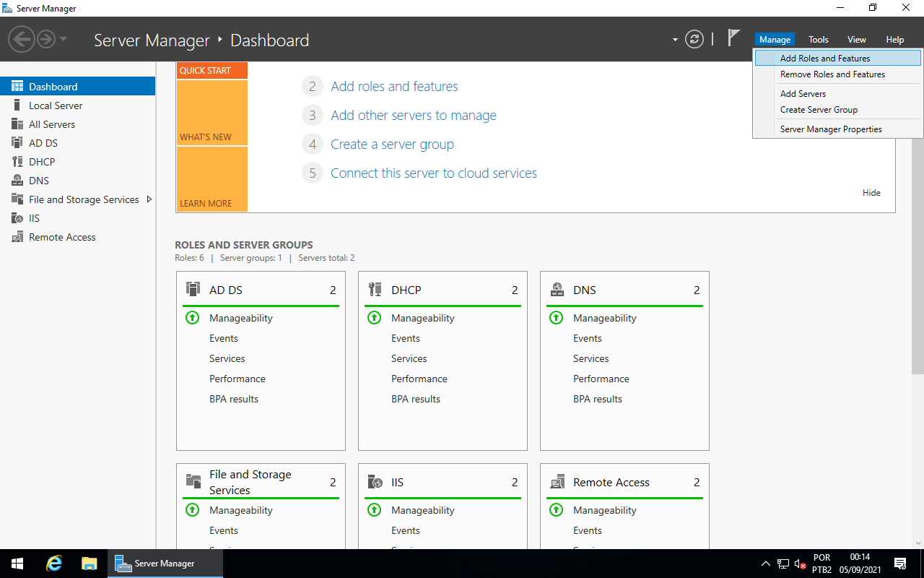The height and width of the screenshot is (578, 924).
Task: Select Remote Access in the sidebar
Action: 54,236
